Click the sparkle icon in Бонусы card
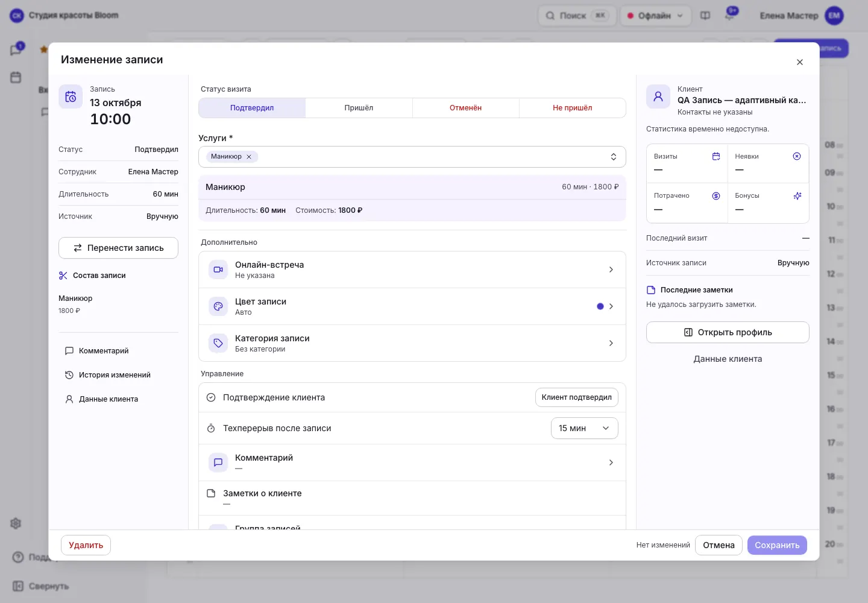 (797, 196)
